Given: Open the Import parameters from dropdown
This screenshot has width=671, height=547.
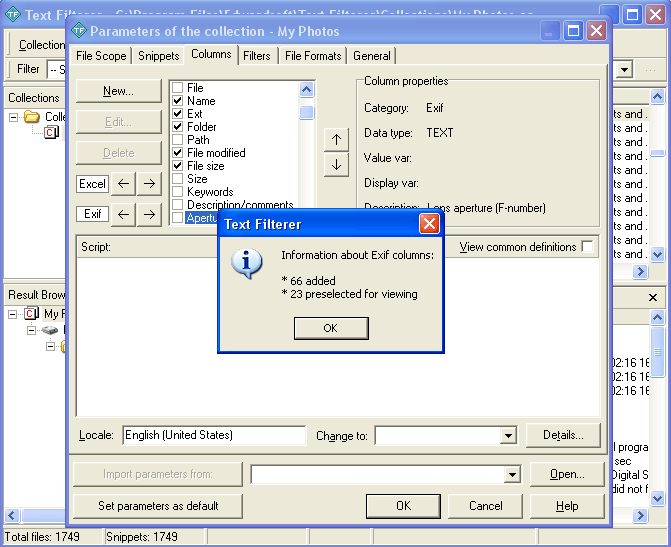Looking at the screenshot, I should [512, 475].
